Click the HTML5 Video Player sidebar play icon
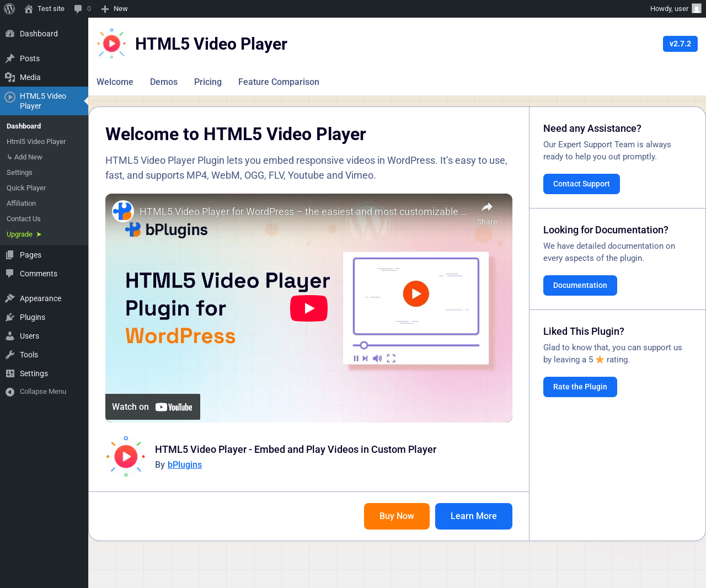Viewport: 706px width, 588px height. click(x=10, y=97)
